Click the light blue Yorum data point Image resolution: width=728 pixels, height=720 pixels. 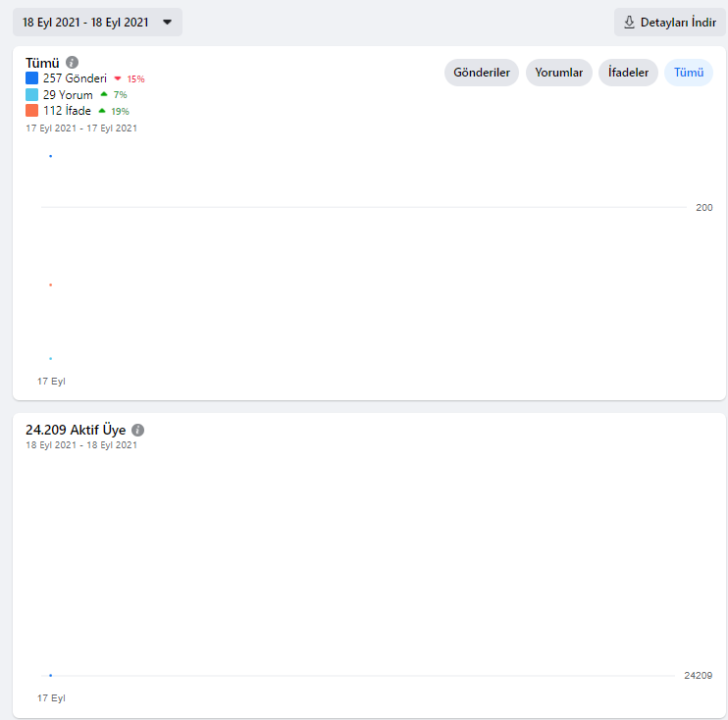[51, 358]
